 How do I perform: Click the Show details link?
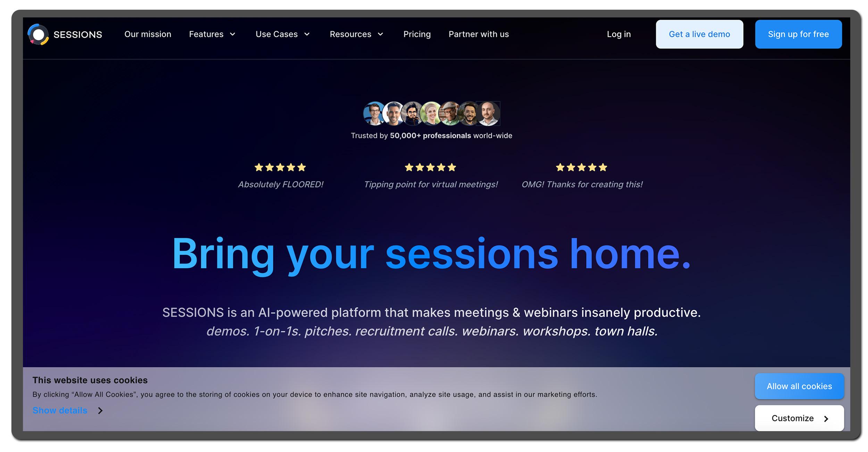60,410
